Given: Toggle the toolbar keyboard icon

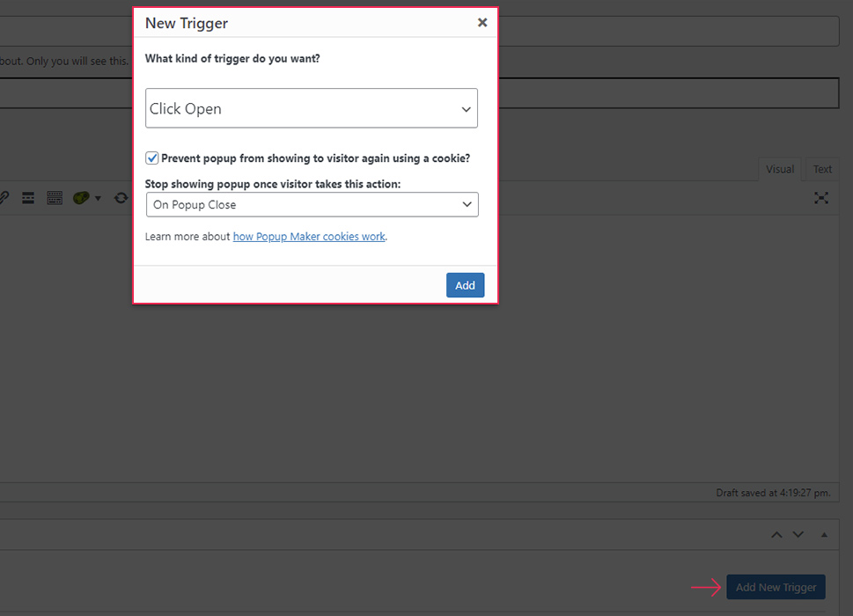Looking at the screenshot, I should pyautogui.click(x=55, y=198).
